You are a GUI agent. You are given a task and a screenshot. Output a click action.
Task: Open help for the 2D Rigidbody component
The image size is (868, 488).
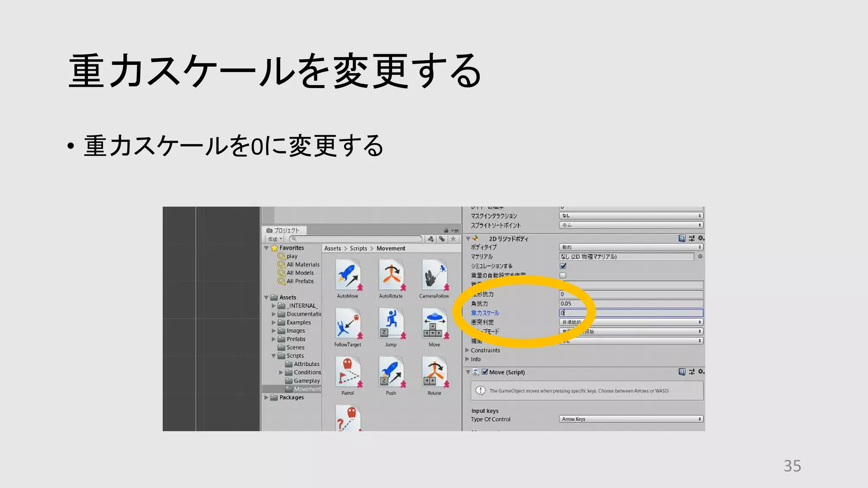[682, 238]
